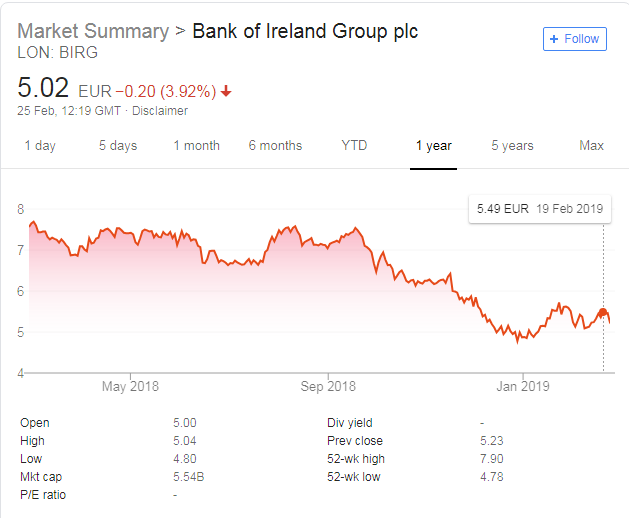629x518 pixels.
Task: Click the 5.49 EUR price tooltip
Action: click(540, 208)
